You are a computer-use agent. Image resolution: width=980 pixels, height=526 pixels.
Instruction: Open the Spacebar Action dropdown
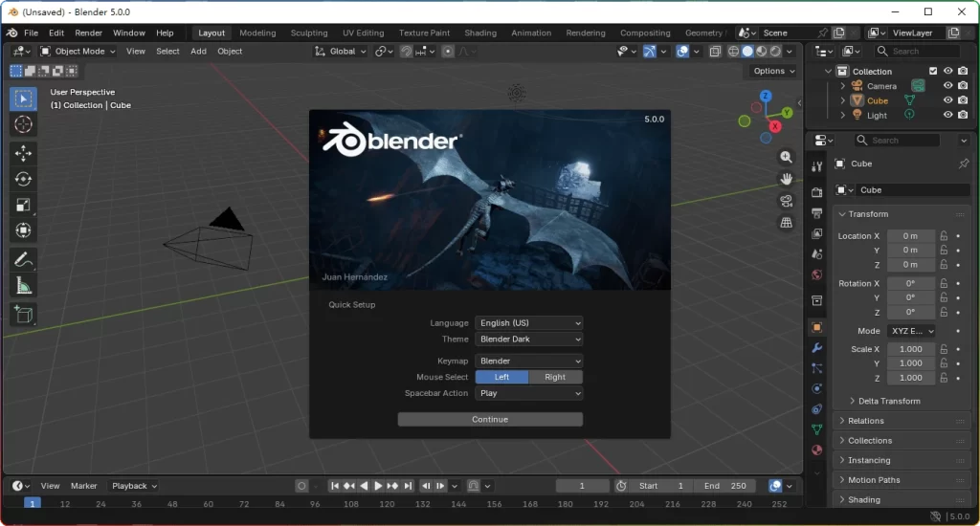point(528,393)
